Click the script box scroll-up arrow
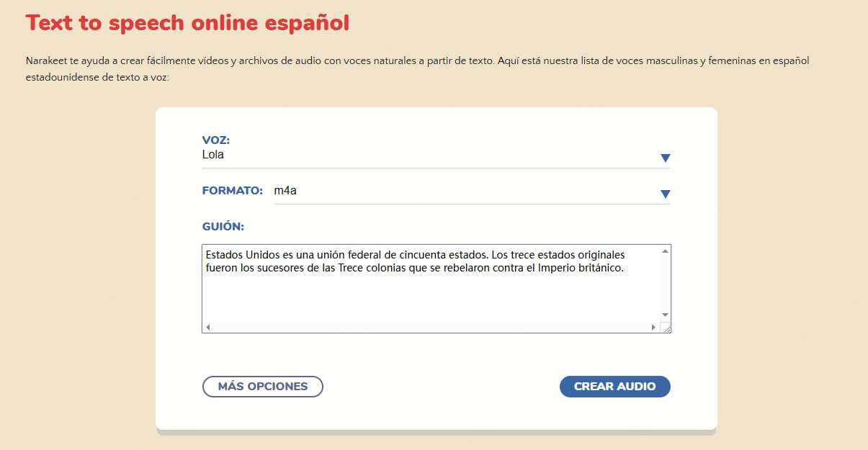868x450 pixels. pos(665,251)
